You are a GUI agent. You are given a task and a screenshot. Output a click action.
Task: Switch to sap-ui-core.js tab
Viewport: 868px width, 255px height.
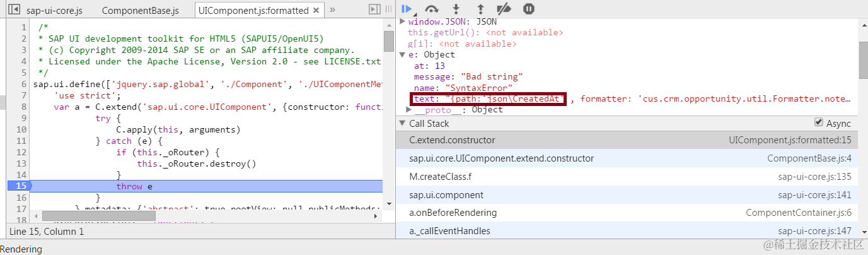[54, 10]
